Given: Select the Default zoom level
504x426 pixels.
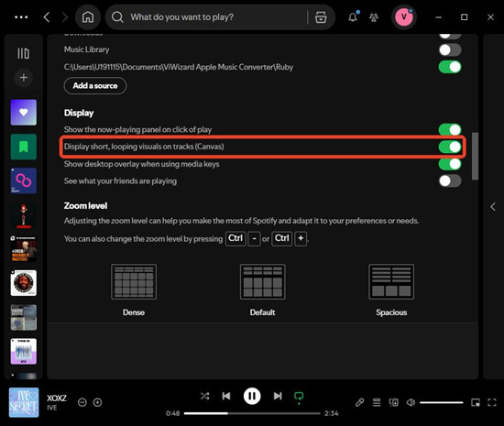Looking at the screenshot, I should point(263,290).
